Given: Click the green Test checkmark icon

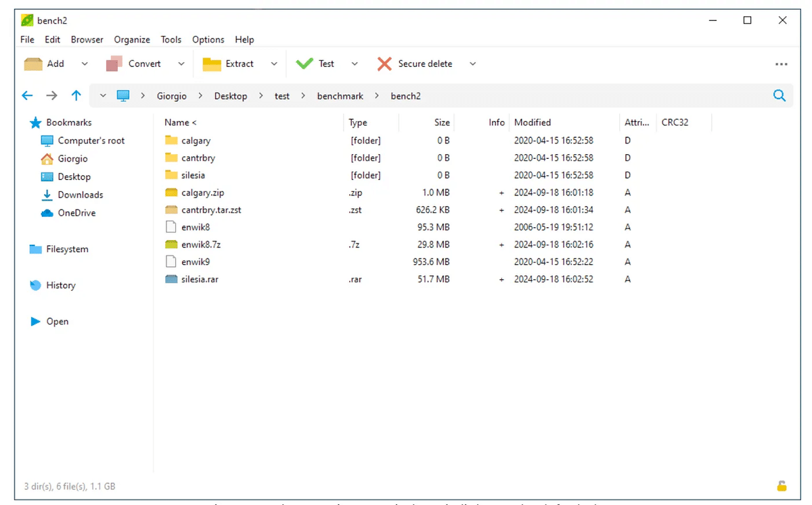Looking at the screenshot, I should tap(304, 64).
